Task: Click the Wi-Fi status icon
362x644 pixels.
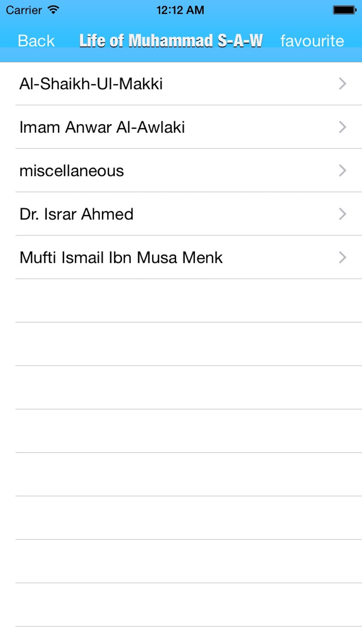Action: pyautogui.click(x=53, y=10)
